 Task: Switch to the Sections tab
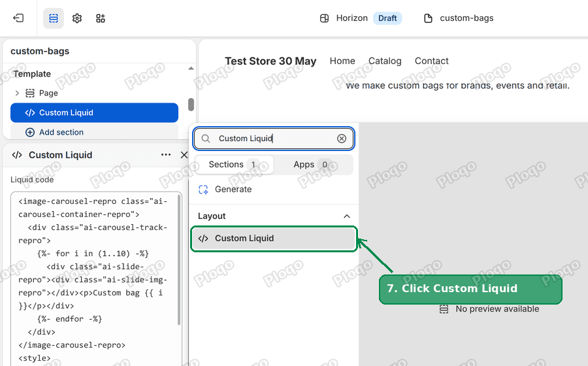pyautogui.click(x=235, y=164)
